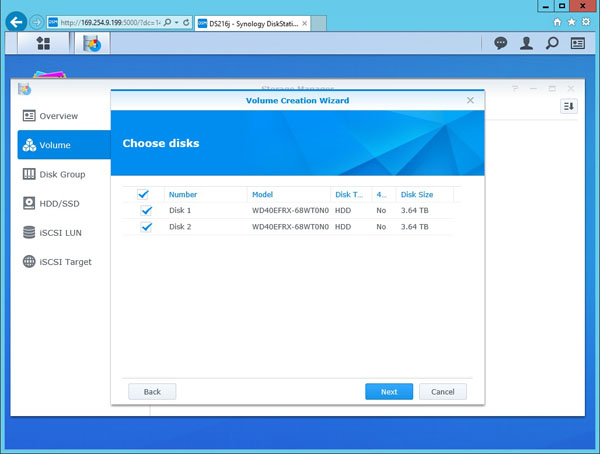
Task: Open the notifications chat bubble icon
Action: coord(501,43)
